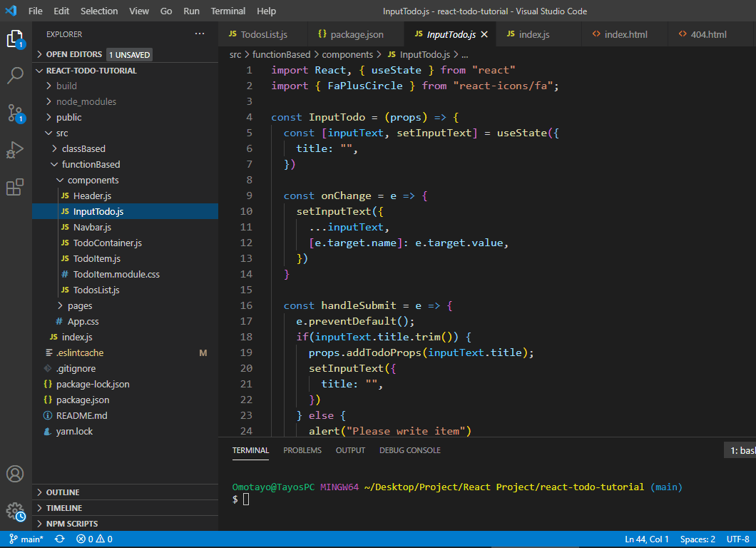
Task: Switch to the package.json editor tab
Action: (355, 34)
